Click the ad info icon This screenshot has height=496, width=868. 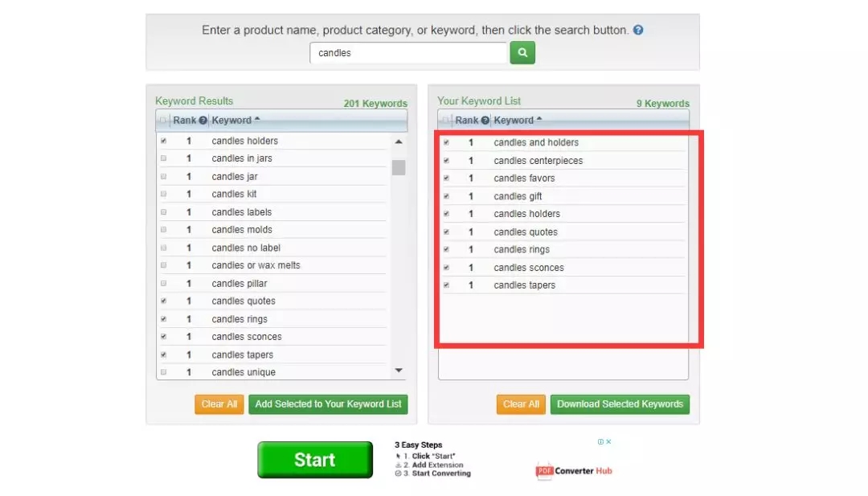pos(600,441)
